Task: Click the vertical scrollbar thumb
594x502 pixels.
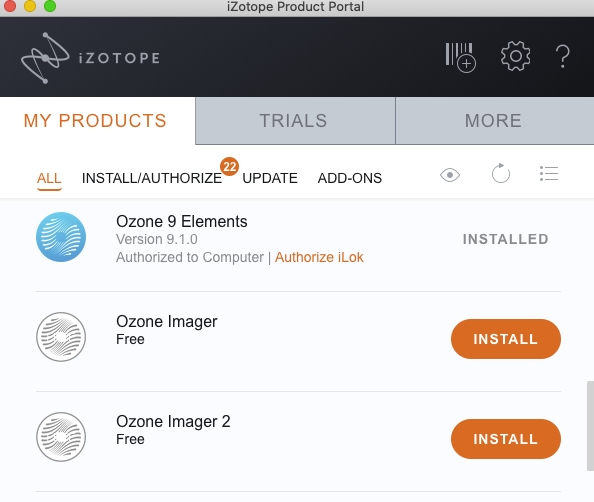Action: [x=591, y=426]
